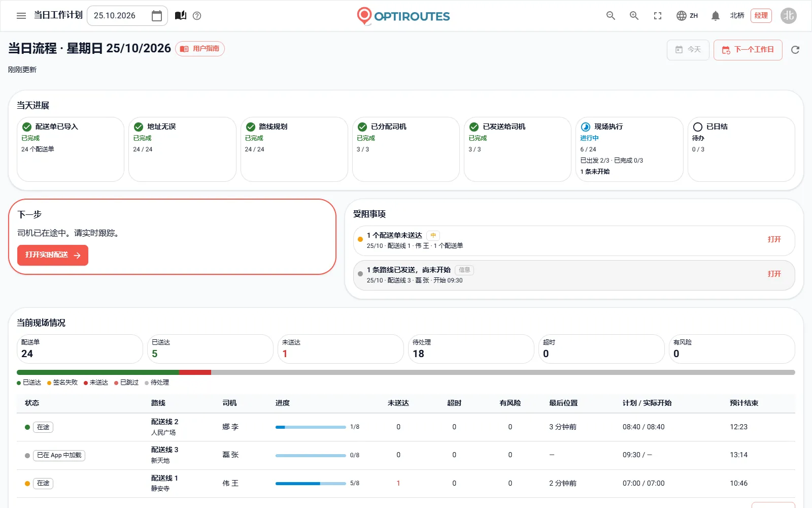Open blocker 1 个配送单未送达
812x508 pixels.
pyautogui.click(x=574, y=240)
